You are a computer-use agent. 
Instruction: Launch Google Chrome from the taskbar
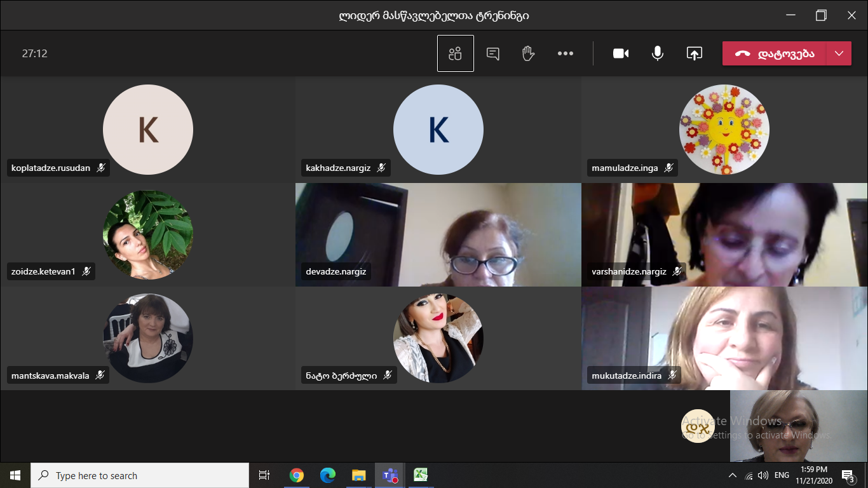coord(296,475)
